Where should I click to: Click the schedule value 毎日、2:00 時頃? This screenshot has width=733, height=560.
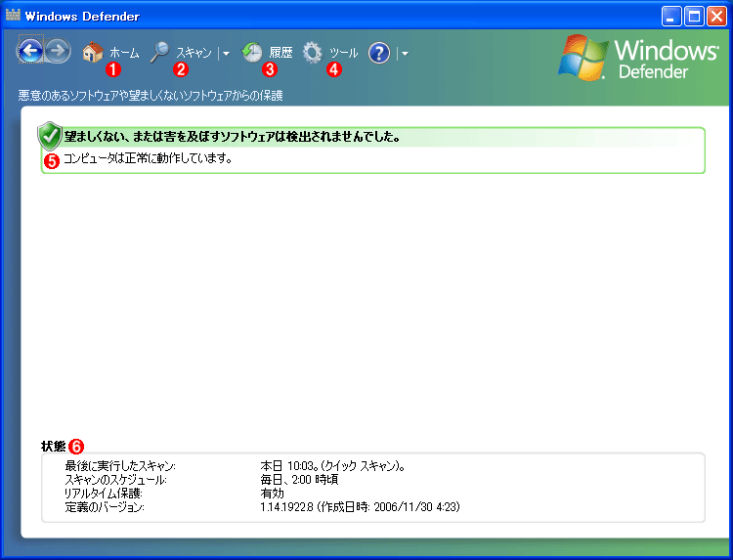[x=299, y=480]
